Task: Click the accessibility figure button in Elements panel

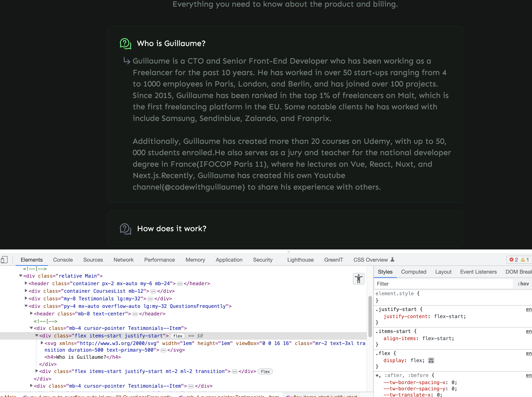Action: (x=358, y=279)
